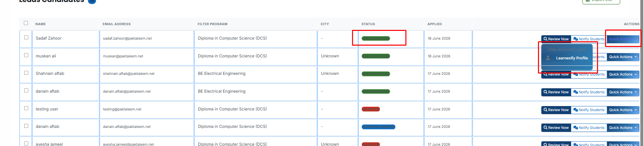Screen dimensions: 644x146
Task: Expand Quick Actions in Shahnain aftab's row
Action: (623, 75)
